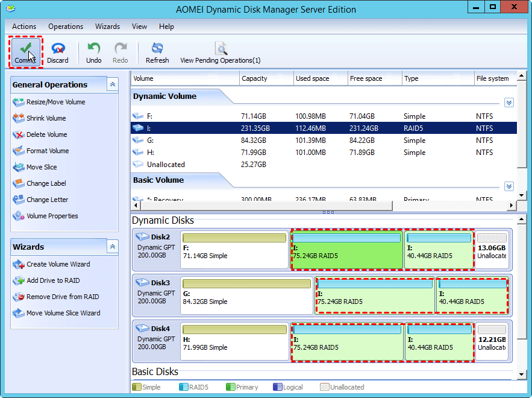This screenshot has height=398, width=532.
Task: Select the F: 71.14GB Simple partition on Disk2
Action: click(234, 250)
